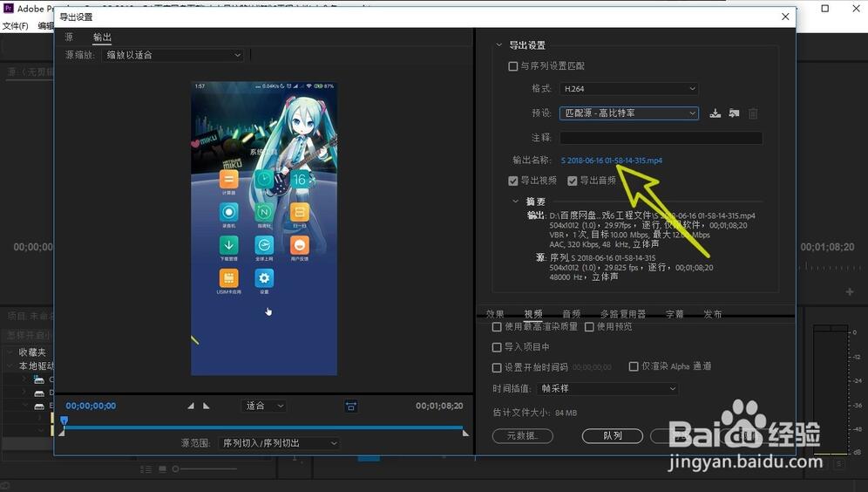
Task: Click the output name .mp4 link
Action: 611,161
